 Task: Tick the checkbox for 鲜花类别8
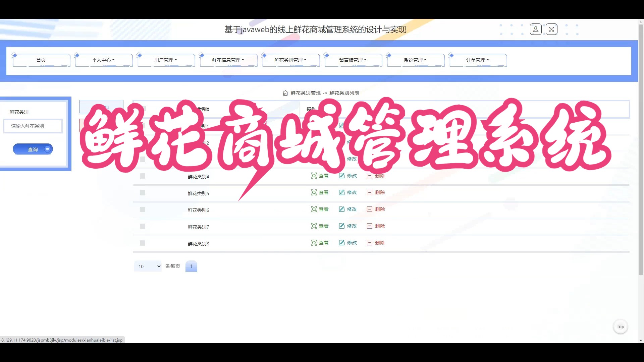143,243
